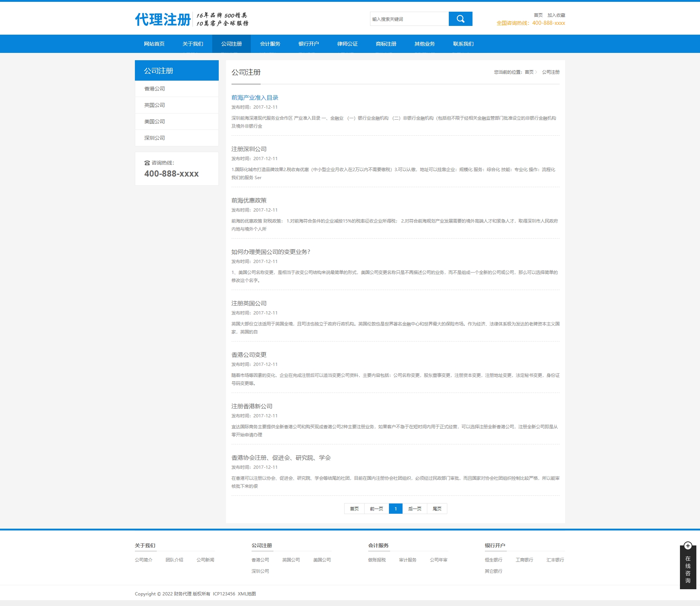Open article 注册深圳公司
Viewport: 700px width, 606px height.
point(249,149)
